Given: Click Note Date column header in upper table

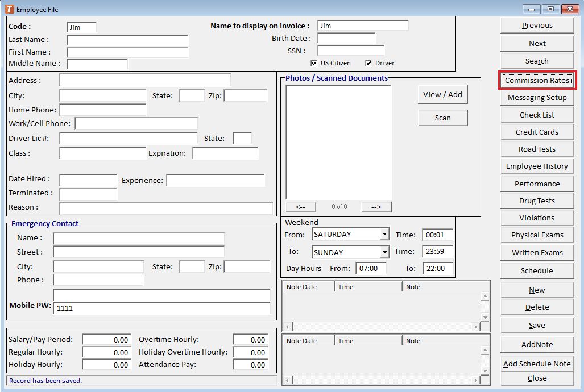Looking at the screenshot, I should click(308, 287).
